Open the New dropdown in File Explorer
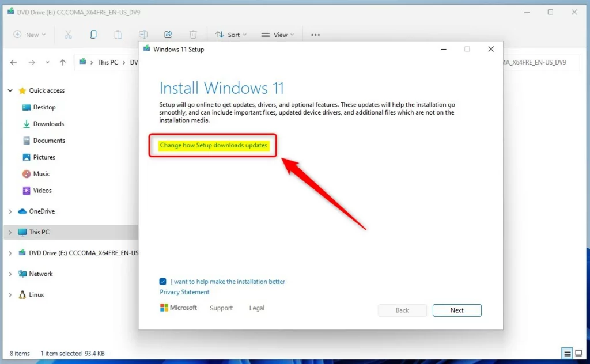Screen dimensions: 590x364 pyautogui.click(x=30, y=35)
